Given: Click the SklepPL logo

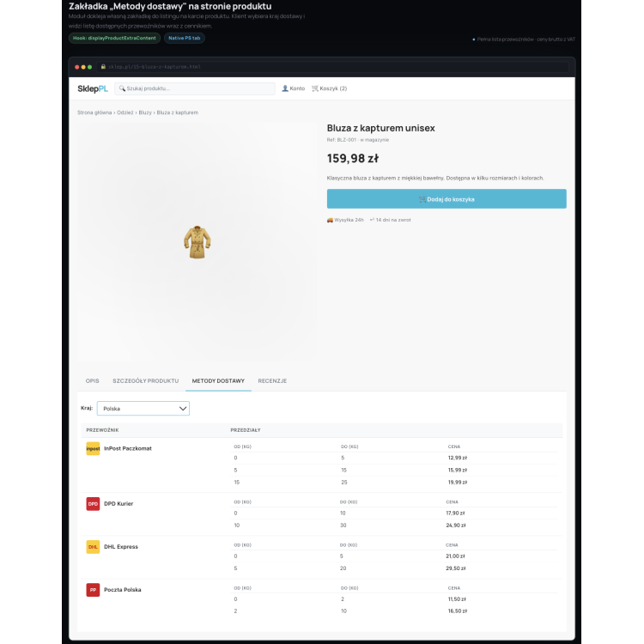Looking at the screenshot, I should tap(93, 88).
